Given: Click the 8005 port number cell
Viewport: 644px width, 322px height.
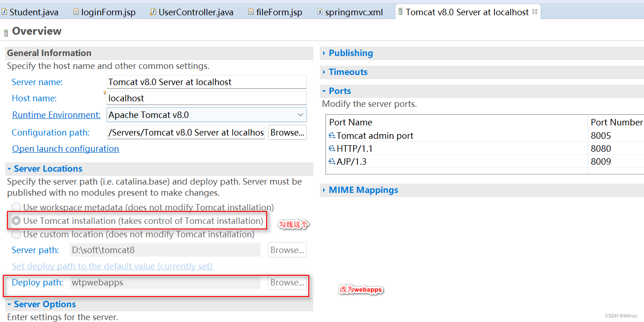Looking at the screenshot, I should click(616, 136).
